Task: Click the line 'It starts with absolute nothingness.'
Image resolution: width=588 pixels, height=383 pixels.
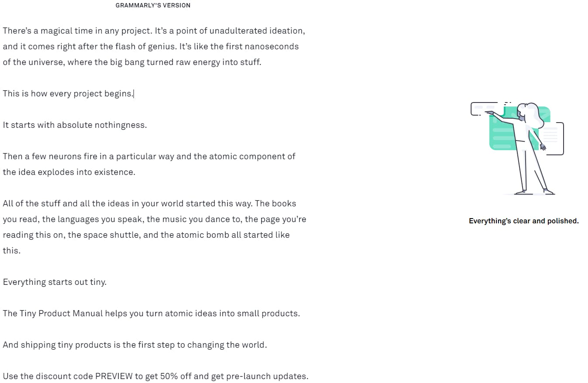Action: point(75,125)
